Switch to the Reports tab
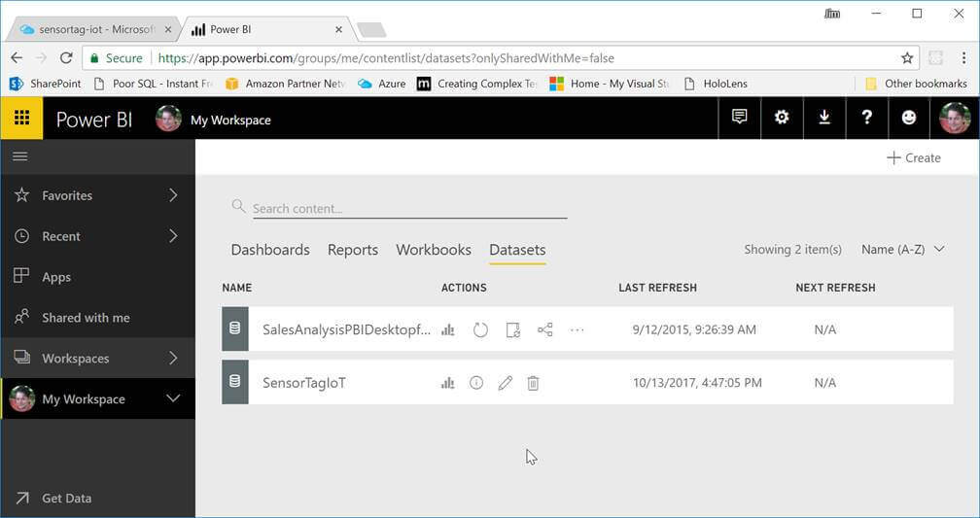Image resolution: width=980 pixels, height=518 pixels. pyautogui.click(x=353, y=250)
